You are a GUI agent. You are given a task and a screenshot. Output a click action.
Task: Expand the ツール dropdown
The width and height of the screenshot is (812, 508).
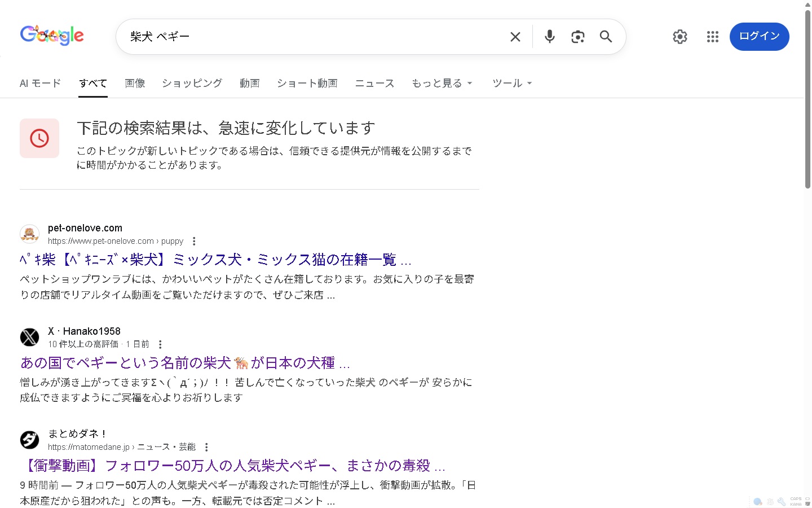pyautogui.click(x=511, y=84)
